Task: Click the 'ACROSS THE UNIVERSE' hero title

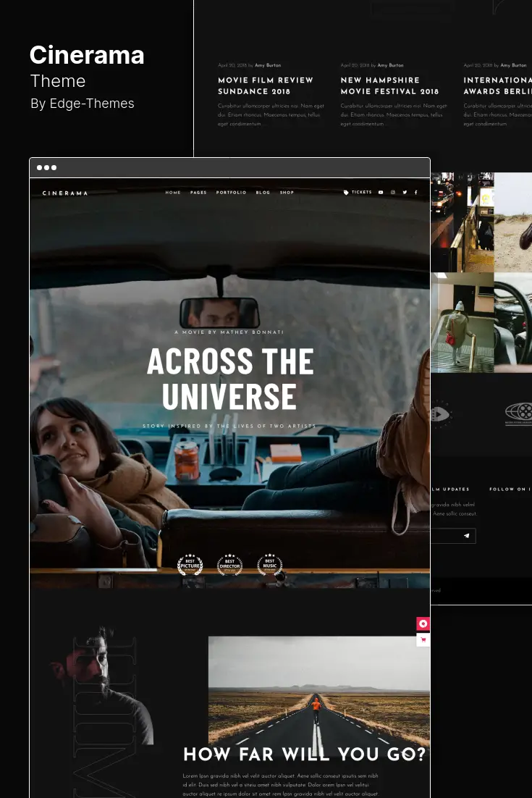Action: (230, 379)
